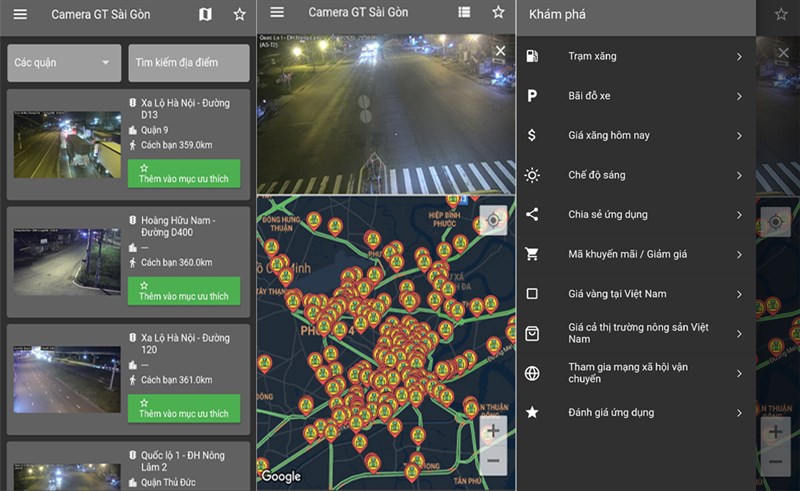
Task: Open hamburger menu in left list screen
Action: click(x=20, y=14)
